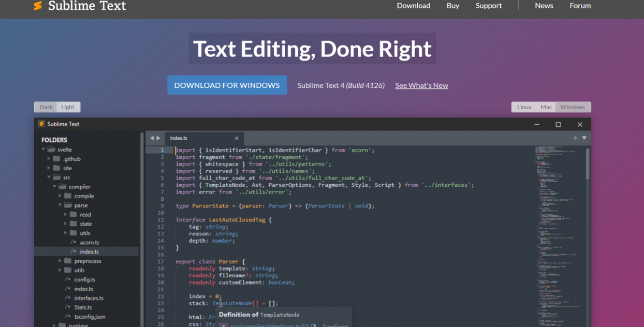Open the News nav item

[x=544, y=6]
